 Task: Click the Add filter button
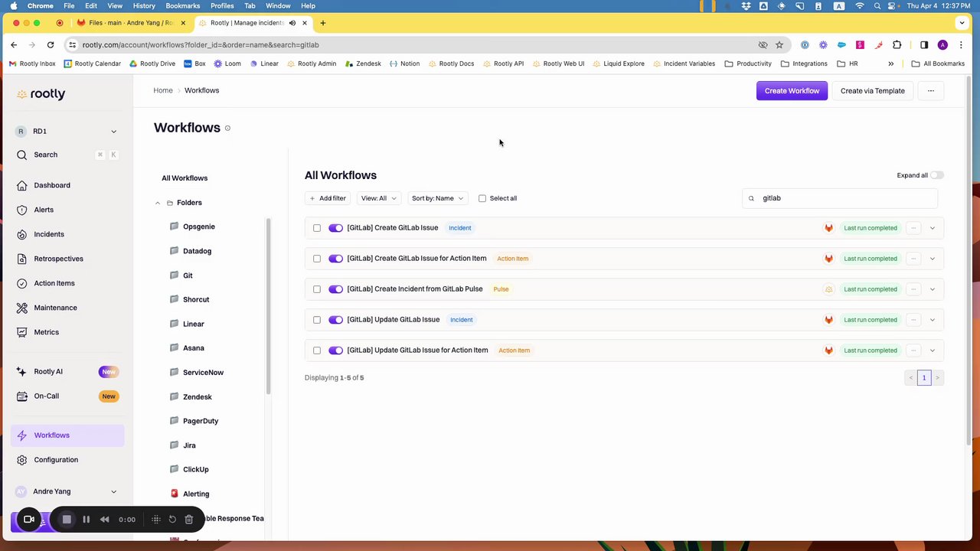(328, 198)
